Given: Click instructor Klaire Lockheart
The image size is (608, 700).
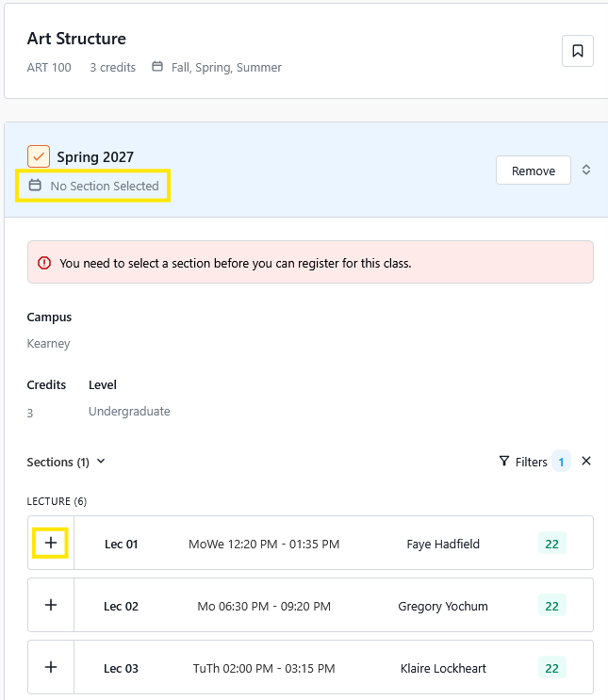Looking at the screenshot, I should pyautogui.click(x=443, y=668).
